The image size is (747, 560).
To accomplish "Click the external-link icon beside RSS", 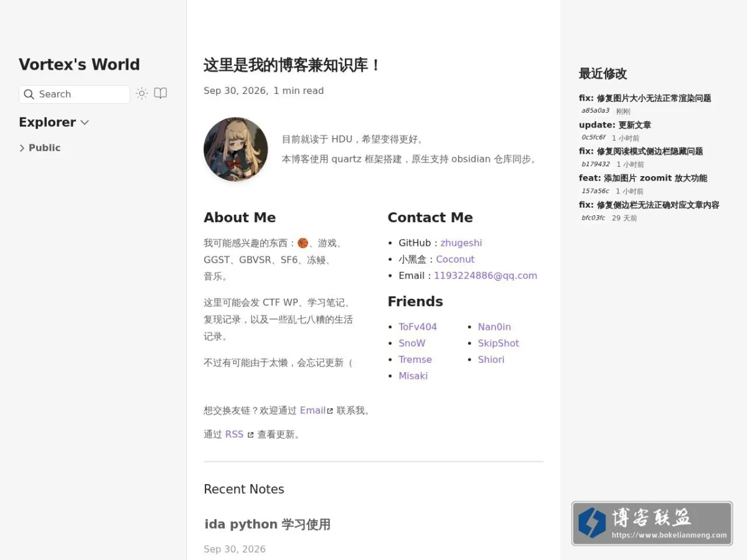I will [250, 435].
